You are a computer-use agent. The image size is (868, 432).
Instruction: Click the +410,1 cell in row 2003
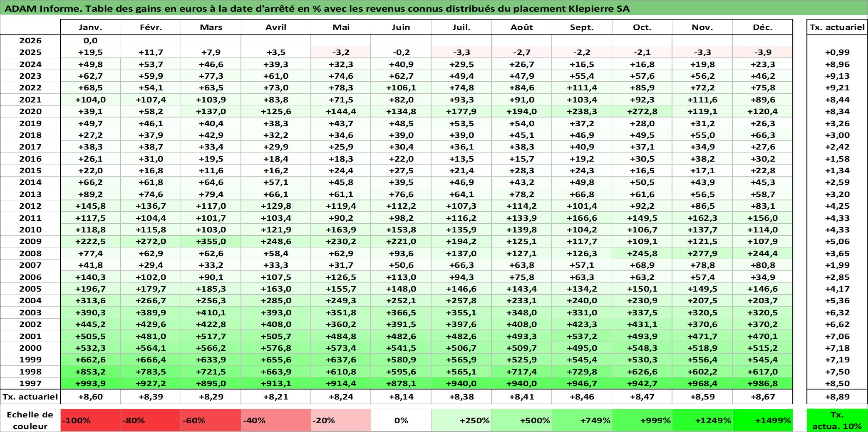click(x=211, y=312)
